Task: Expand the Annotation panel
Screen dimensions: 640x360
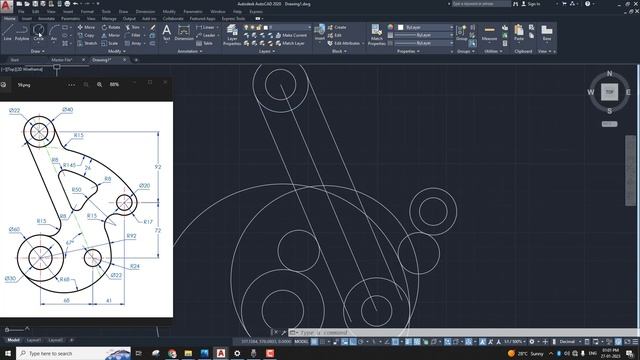Action: pyautogui.click(x=190, y=51)
